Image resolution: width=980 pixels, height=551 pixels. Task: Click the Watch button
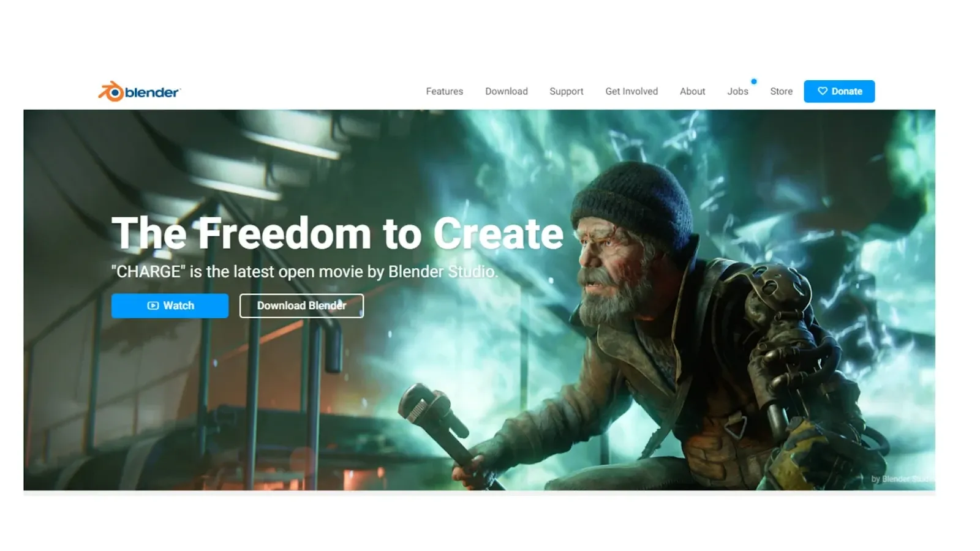tap(170, 305)
